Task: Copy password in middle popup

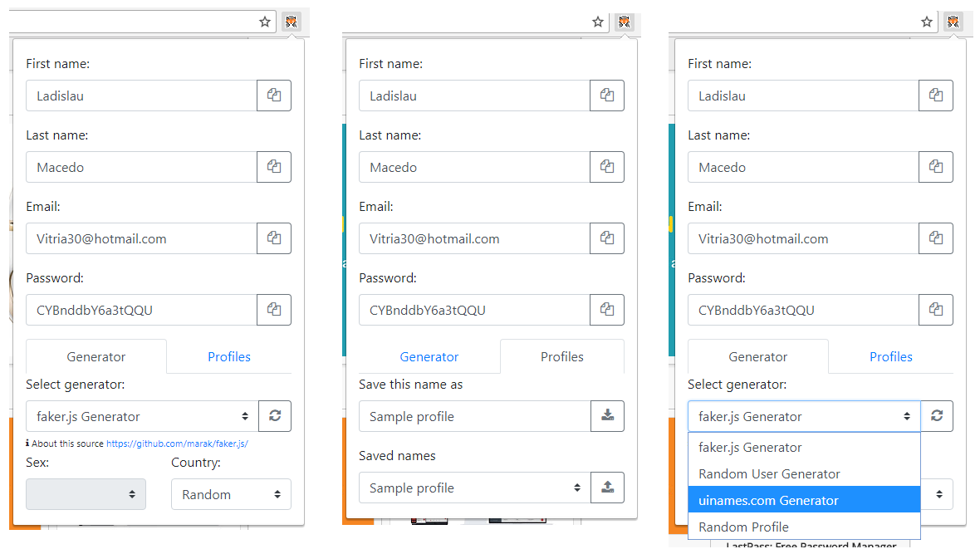Action: click(x=607, y=310)
